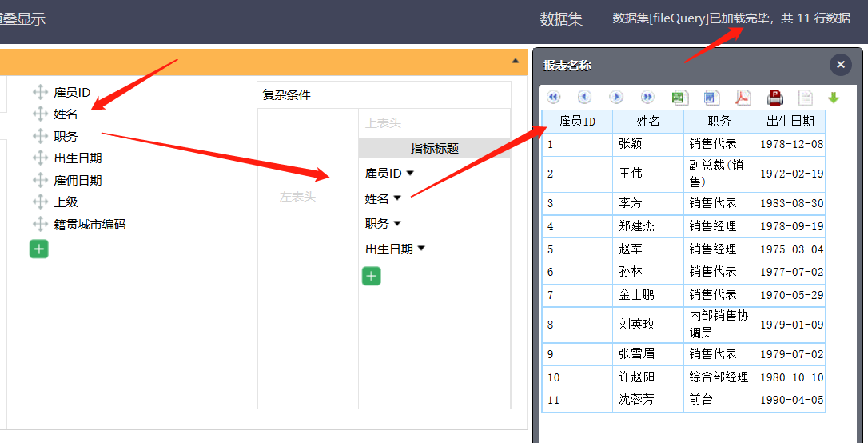Click the previous page arrow icon
Viewport: 868px width, 443px height.
tap(585, 98)
